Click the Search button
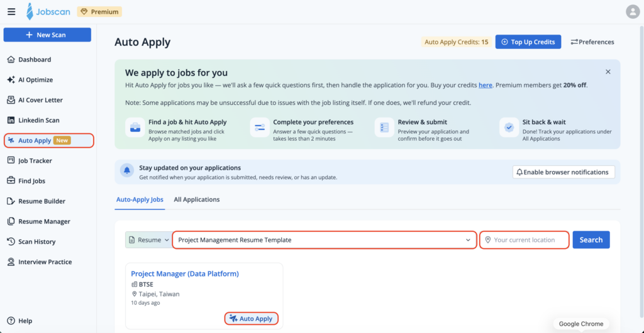Image resolution: width=644 pixels, height=333 pixels. (591, 240)
